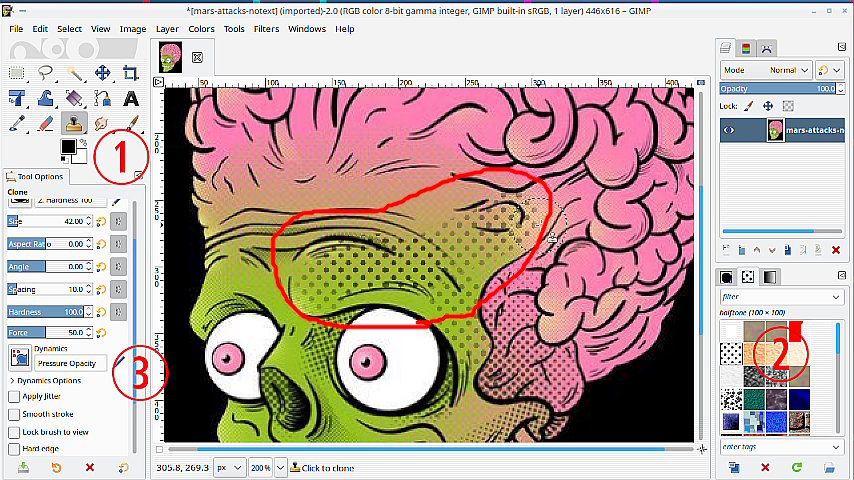
Task: Select the mars-attacks image thumbnail tab
Action: click(170, 57)
